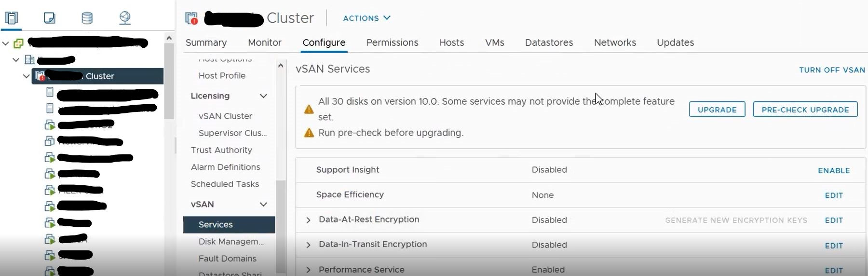Click the warning icon beside disk version message
This screenshot has height=276, width=868.
(x=309, y=110)
